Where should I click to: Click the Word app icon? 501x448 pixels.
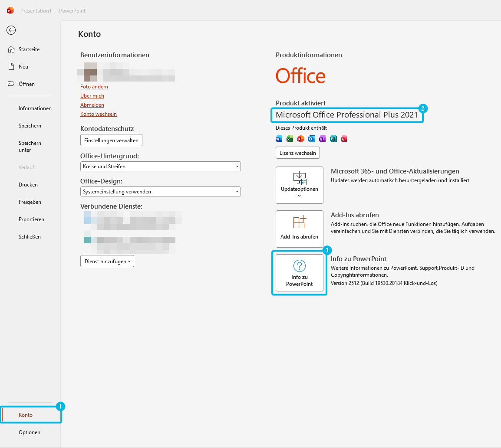pyautogui.click(x=279, y=139)
